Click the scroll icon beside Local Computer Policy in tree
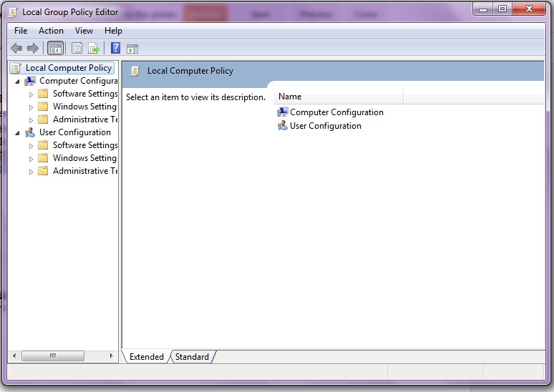Viewport: 554px width, 392px height. tap(16, 68)
